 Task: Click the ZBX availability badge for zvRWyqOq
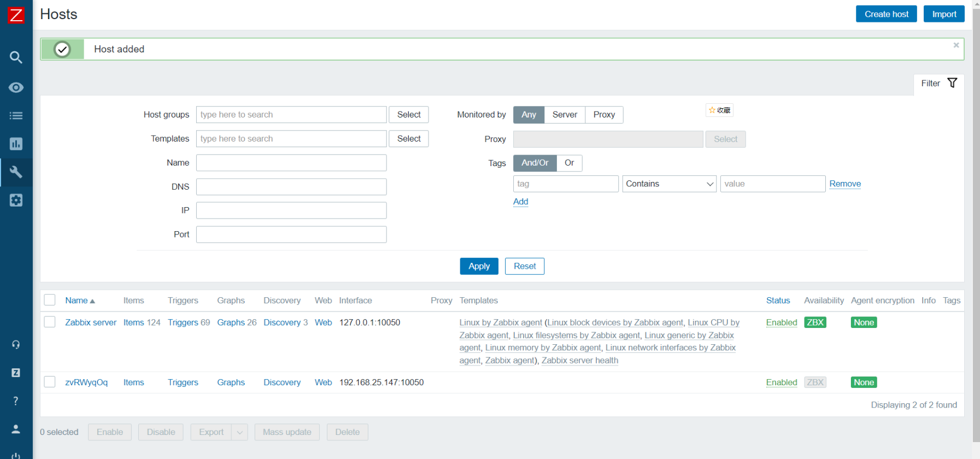815,382
